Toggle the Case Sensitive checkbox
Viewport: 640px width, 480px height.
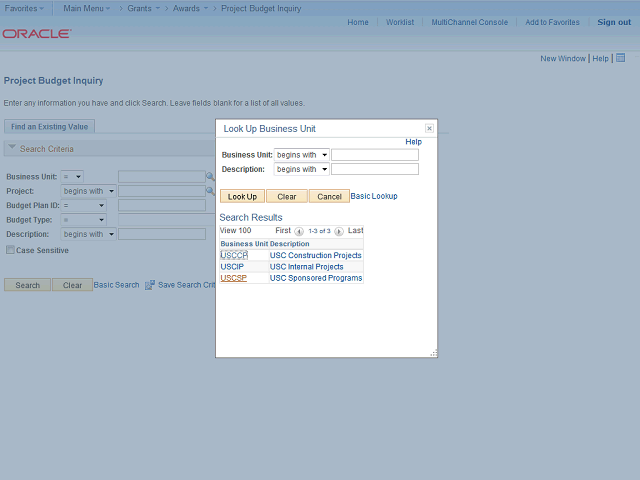click(10, 250)
